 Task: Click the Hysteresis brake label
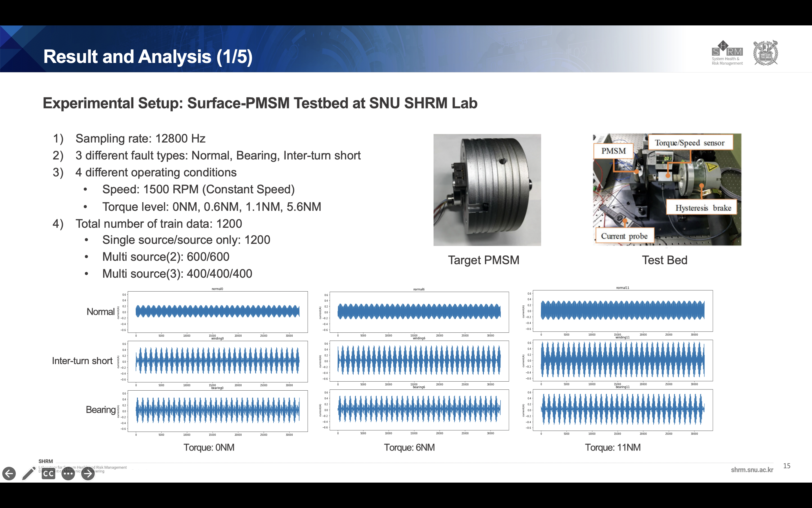(703, 208)
